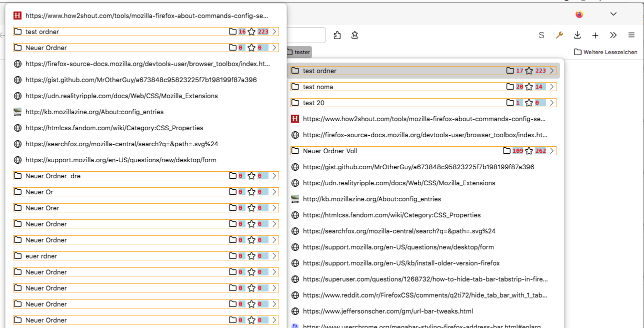
Task: Open the reddit FirefoxCSS bookmark link
Action: point(425,295)
